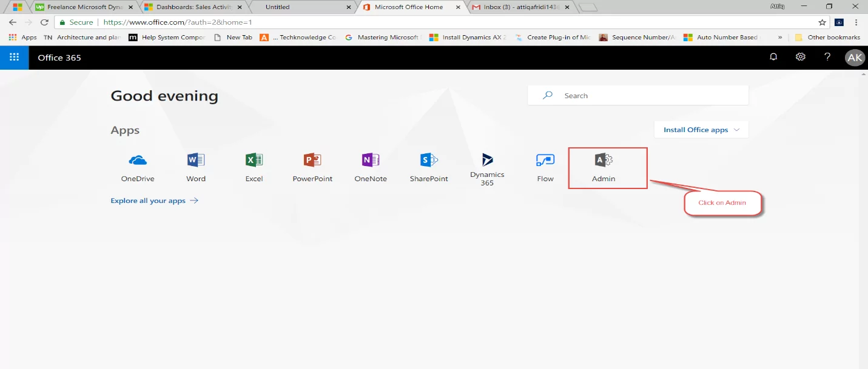868x369 pixels.
Task: Show hidden bookmarks with the double chevron
Action: pos(780,38)
